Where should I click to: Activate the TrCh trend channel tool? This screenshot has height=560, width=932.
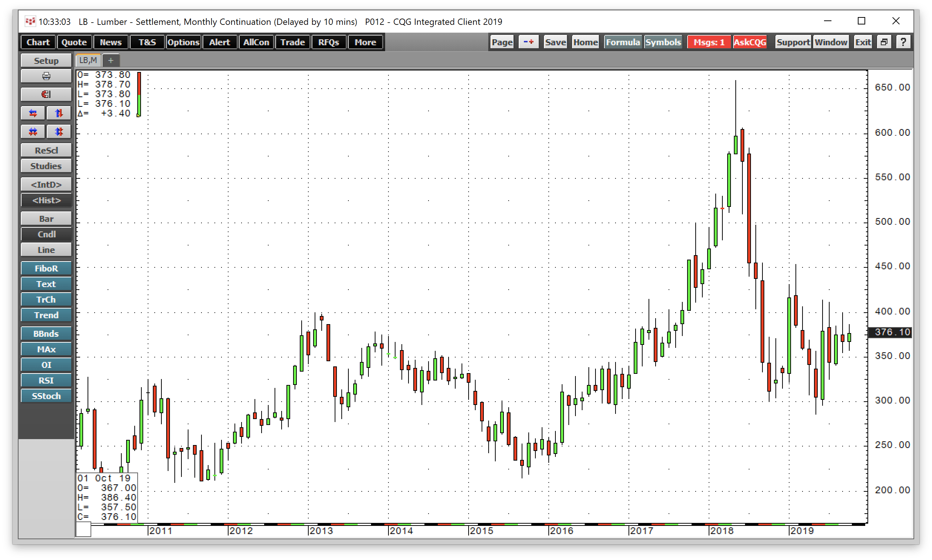point(46,299)
